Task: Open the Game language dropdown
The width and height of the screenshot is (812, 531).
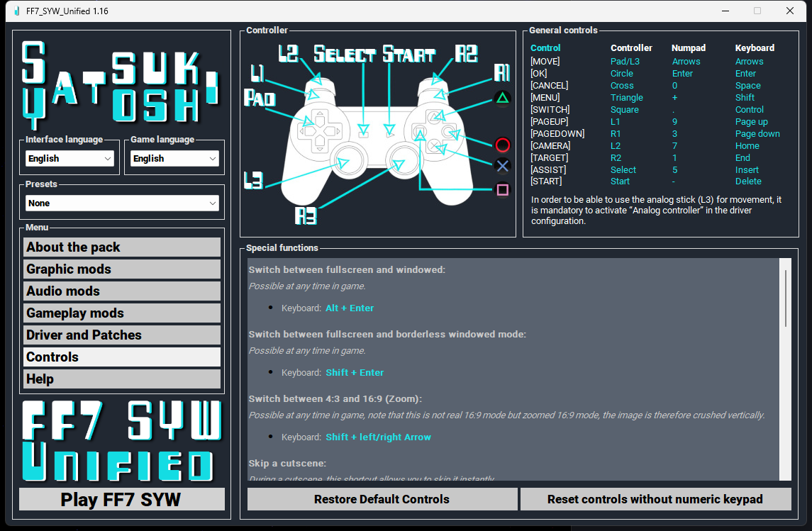Action: 174,158
